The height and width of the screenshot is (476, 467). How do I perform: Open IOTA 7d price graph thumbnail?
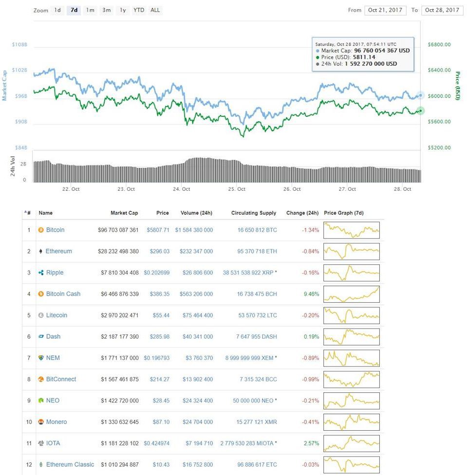click(352, 443)
